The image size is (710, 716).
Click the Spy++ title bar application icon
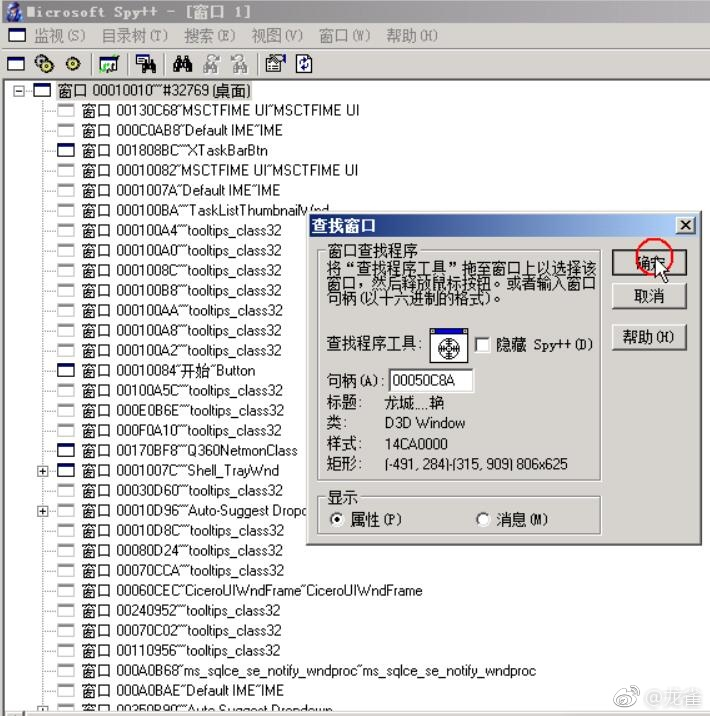(x=14, y=11)
